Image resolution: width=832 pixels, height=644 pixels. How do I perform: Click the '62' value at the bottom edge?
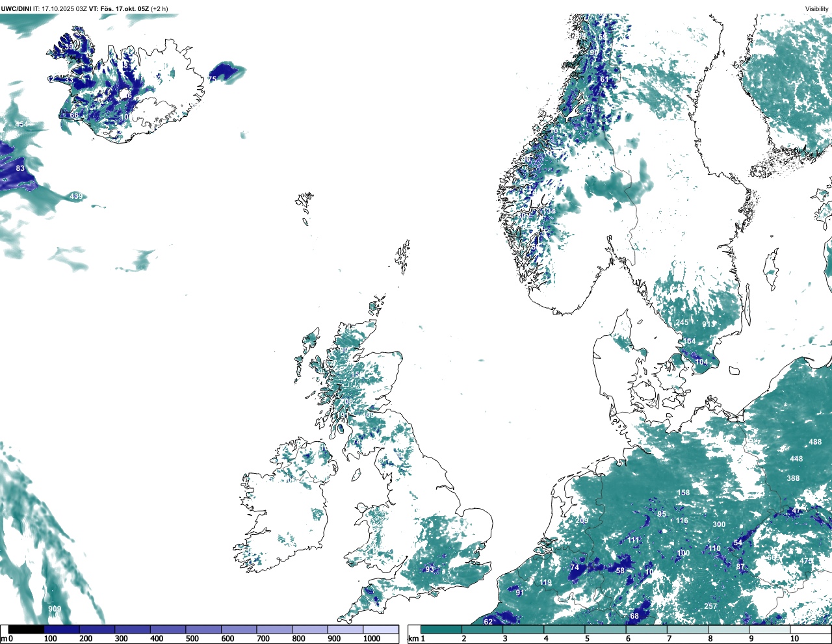488,622
